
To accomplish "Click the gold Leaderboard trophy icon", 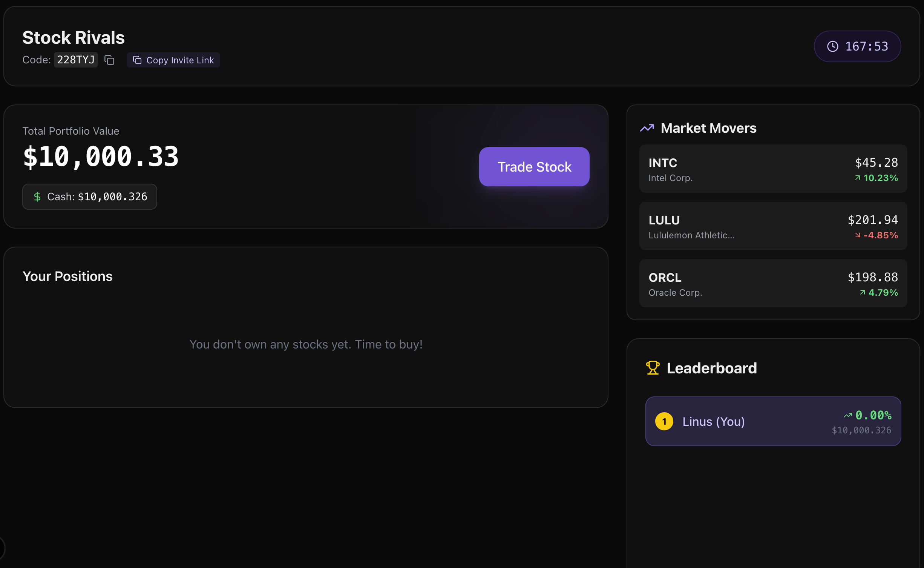I will (653, 368).
